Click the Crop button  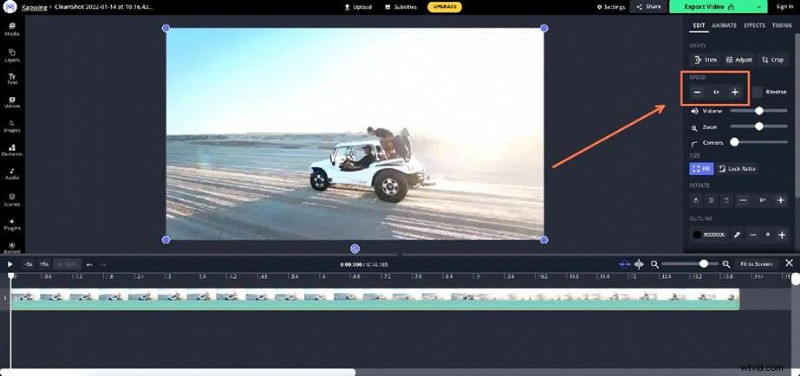pos(772,60)
